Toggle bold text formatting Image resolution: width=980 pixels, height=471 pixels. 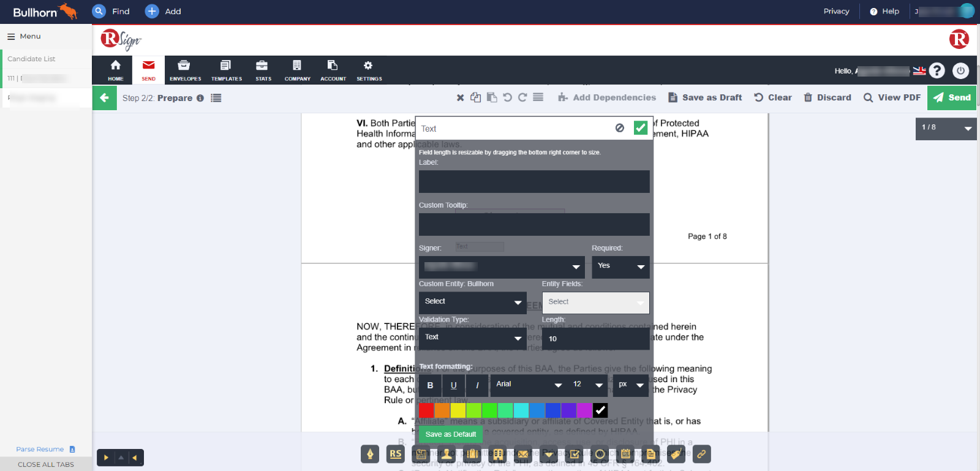click(x=430, y=385)
